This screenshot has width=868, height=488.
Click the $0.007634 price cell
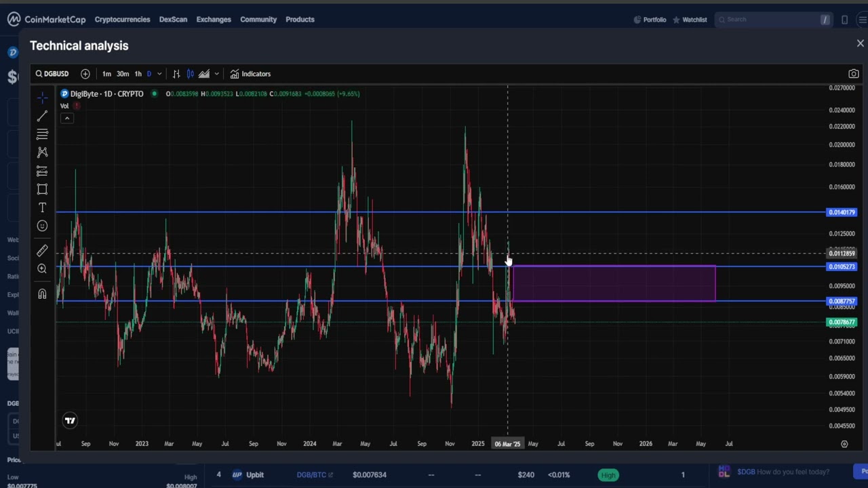point(370,474)
